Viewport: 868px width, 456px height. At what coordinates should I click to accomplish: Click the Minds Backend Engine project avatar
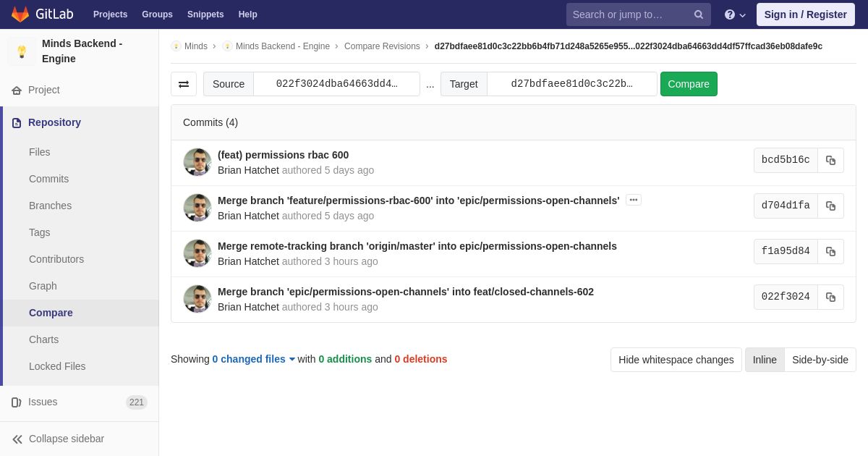point(22,51)
